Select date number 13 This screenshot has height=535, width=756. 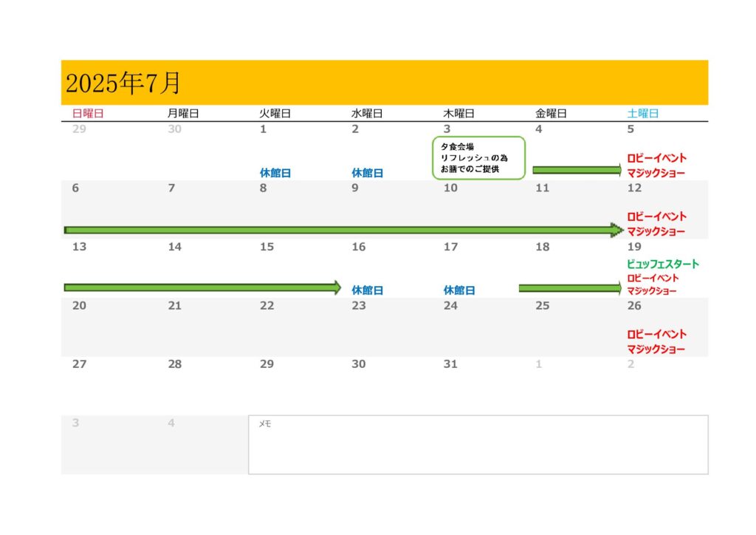point(79,247)
